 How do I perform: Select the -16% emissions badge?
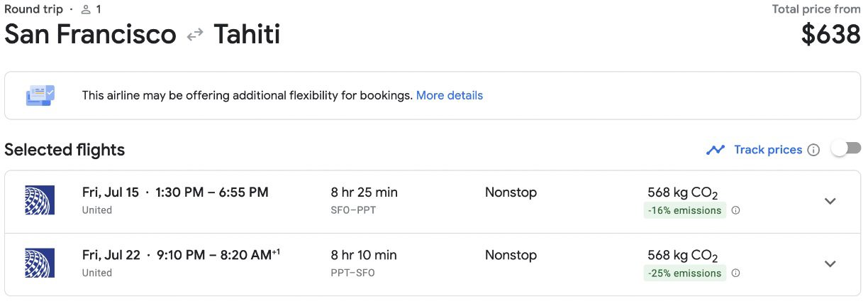tap(684, 210)
